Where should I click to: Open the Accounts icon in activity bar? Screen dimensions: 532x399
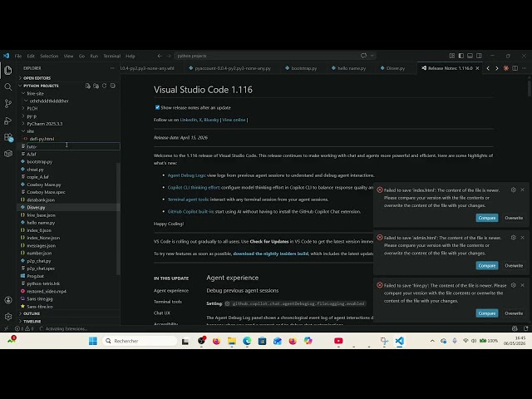coord(8,300)
